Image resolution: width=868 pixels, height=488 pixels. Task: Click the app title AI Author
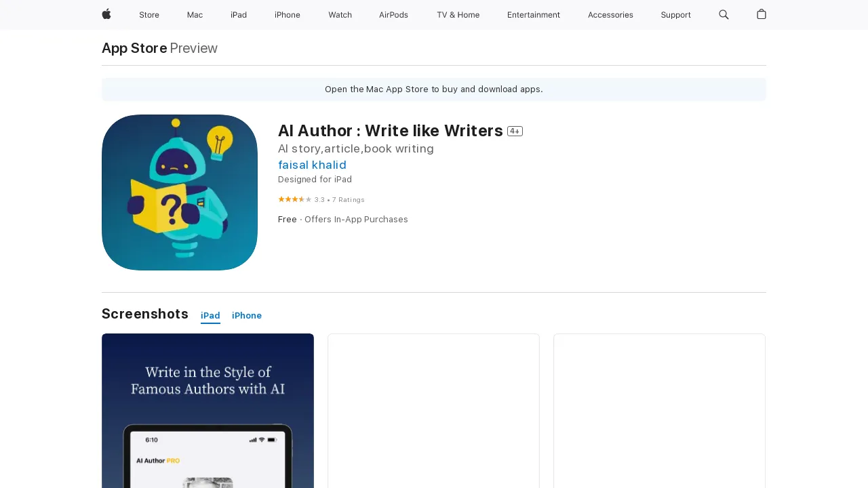391,131
